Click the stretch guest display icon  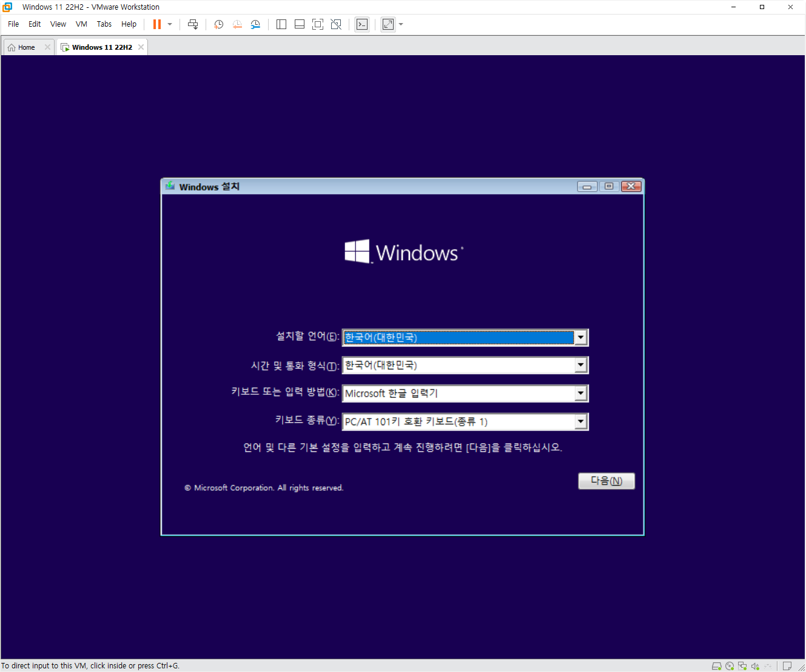tap(388, 24)
